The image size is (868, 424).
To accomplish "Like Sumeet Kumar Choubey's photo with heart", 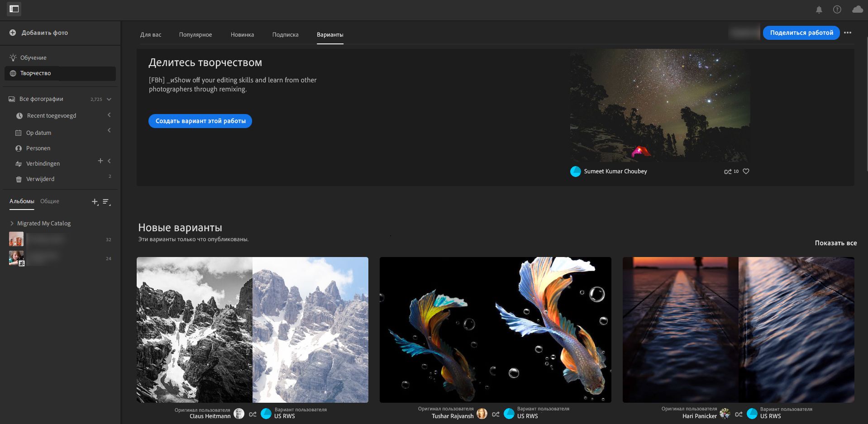I will click(x=746, y=171).
